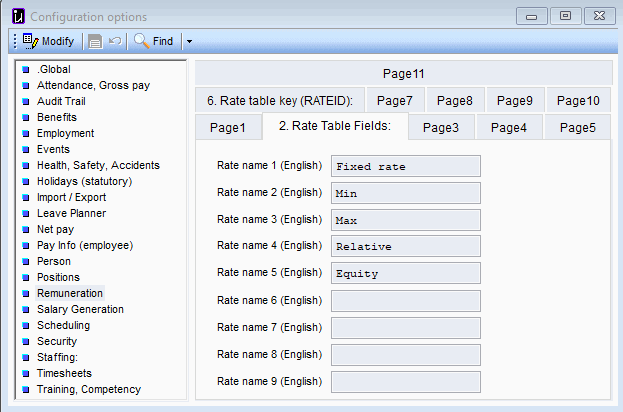The height and width of the screenshot is (412, 623).
Task: Click the Find magnifier button
Action: click(x=154, y=41)
